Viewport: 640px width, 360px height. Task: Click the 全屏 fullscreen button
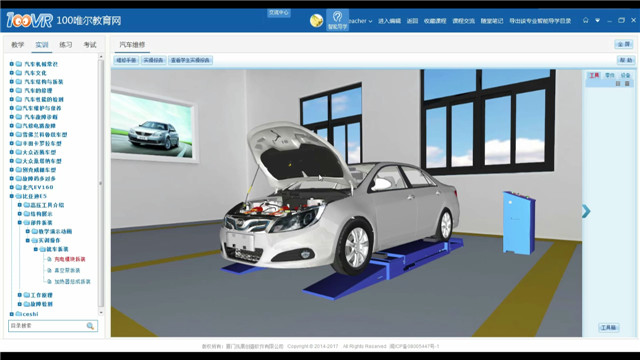[624, 44]
